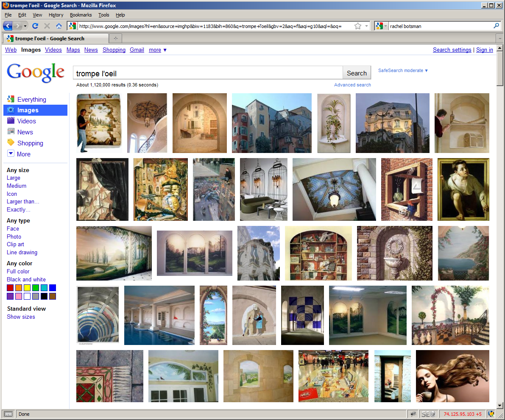Open the Gmail link
This screenshot has width=505, height=420.
(x=137, y=50)
